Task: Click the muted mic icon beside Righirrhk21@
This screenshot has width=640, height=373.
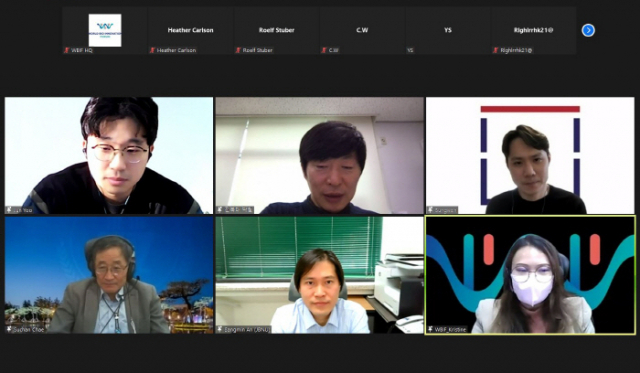Action: coord(495,50)
